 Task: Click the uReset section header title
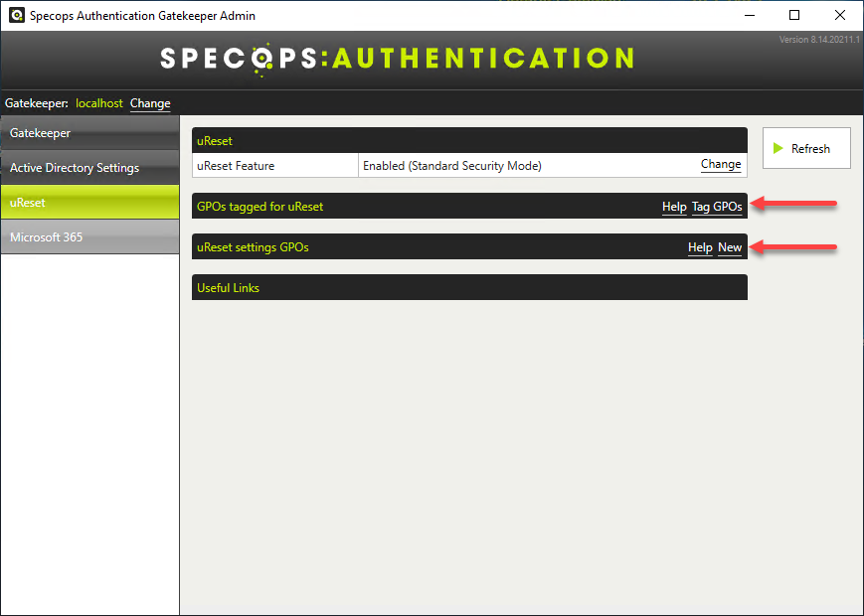pyautogui.click(x=215, y=141)
